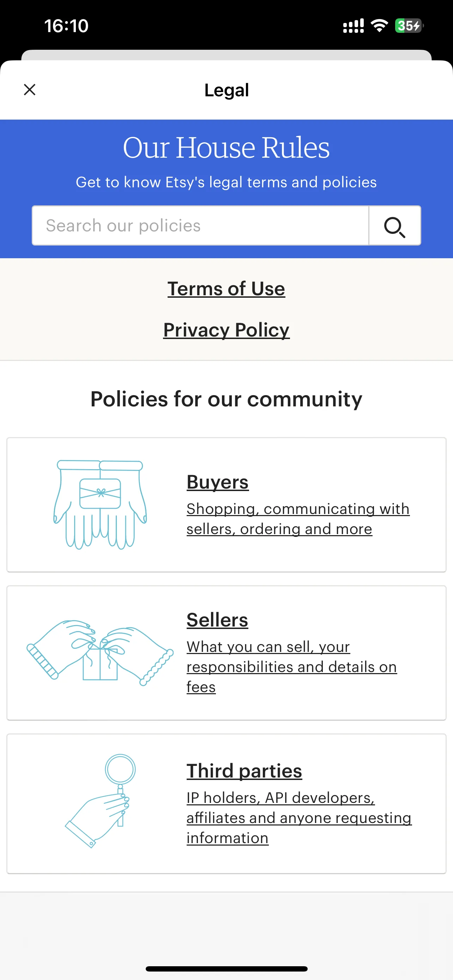This screenshot has height=980, width=453.
Task: Close the Legal sheet with the X icon
Action: tap(30, 90)
